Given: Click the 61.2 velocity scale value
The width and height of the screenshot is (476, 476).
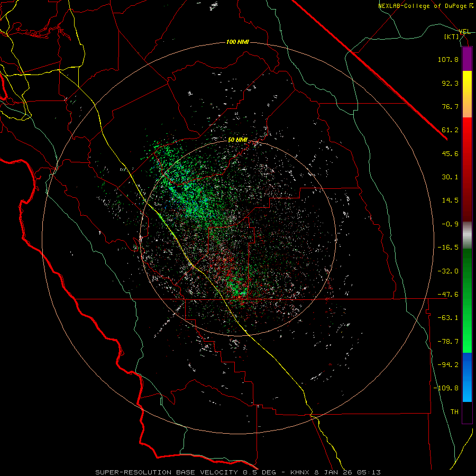Looking at the screenshot, I should (x=450, y=130).
